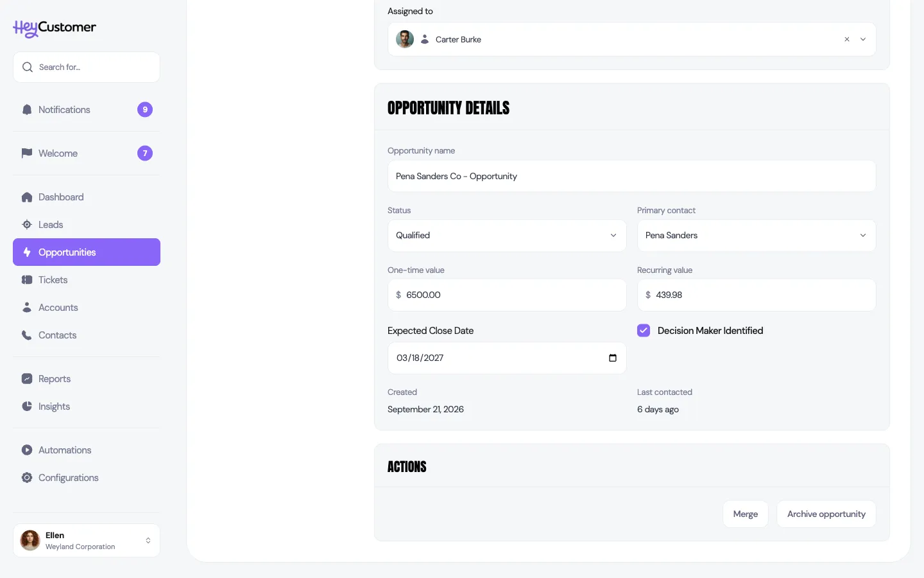This screenshot has width=924, height=578.
Task: Go to the Leads page
Action: [x=87, y=225]
